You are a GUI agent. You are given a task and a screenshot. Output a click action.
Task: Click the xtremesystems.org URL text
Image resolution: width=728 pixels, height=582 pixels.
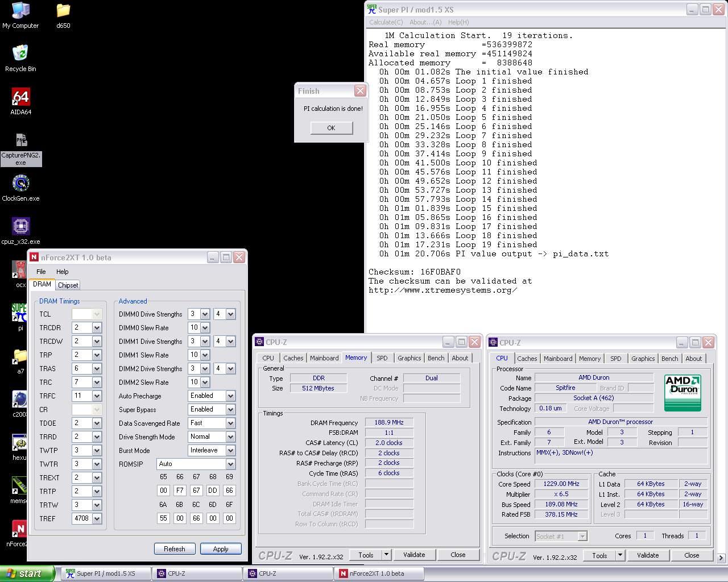[442, 290]
